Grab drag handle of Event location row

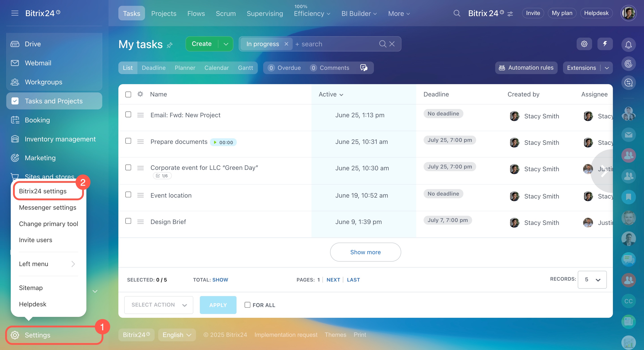tap(140, 195)
